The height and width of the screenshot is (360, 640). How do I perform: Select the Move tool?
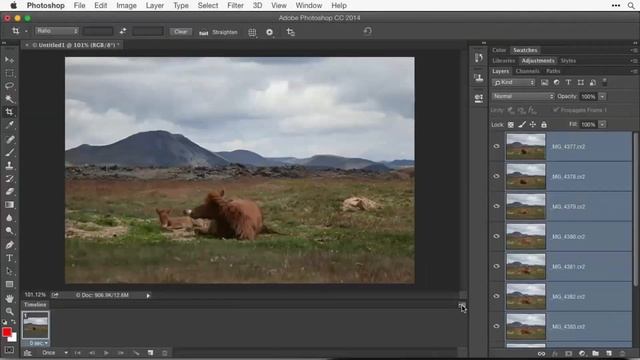[x=9, y=60]
